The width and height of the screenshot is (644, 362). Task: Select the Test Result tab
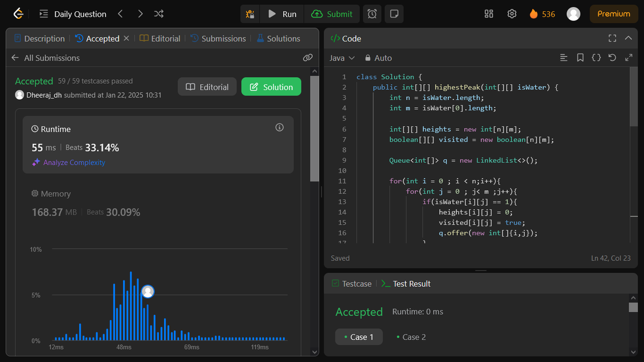tap(406, 284)
